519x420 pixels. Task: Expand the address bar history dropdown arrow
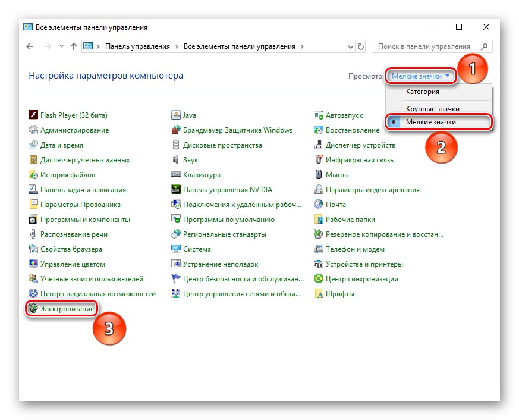[x=351, y=47]
